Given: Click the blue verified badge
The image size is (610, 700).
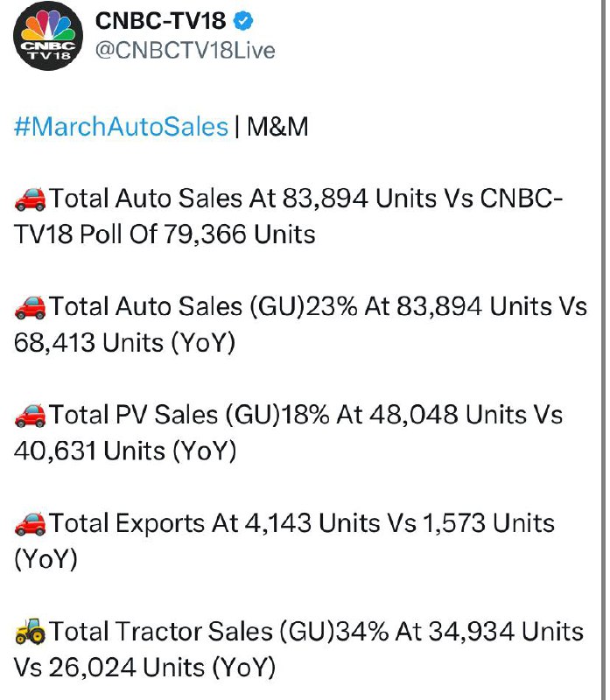Looking at the screenshot, I should (243, 20).
